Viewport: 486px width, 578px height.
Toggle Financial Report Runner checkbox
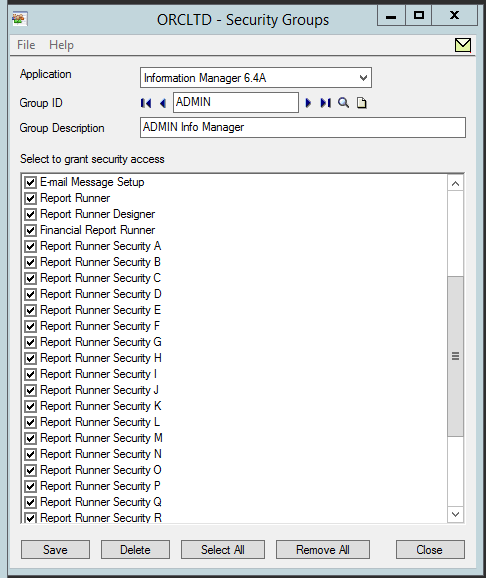[x=30, y=230]
